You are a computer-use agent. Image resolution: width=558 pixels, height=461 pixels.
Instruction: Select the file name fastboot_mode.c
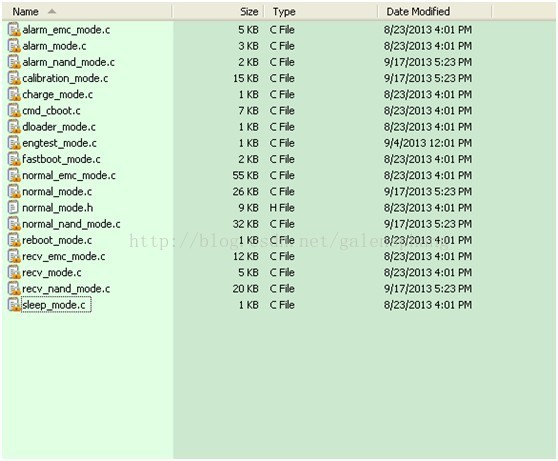(x=61, y=159)
